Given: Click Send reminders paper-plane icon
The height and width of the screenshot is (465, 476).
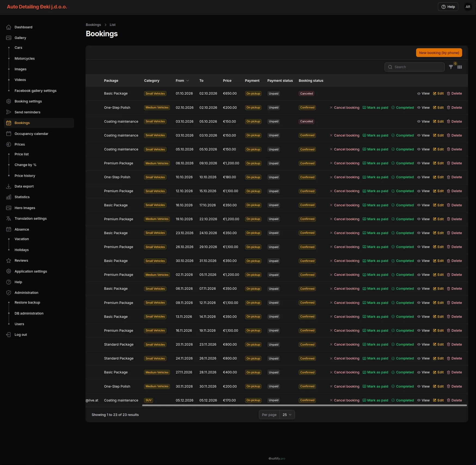Looking at the screenshot, I should coord(9,112).
